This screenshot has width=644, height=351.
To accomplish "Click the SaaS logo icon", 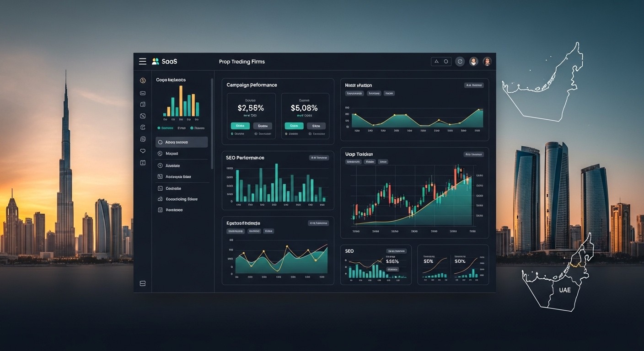I will pyautogui.click(x=155, y=61).
